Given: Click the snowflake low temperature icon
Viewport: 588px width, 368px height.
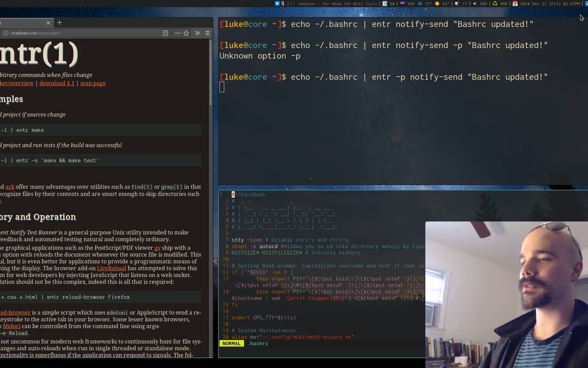Looking at the screenshot, I should 420,4.
